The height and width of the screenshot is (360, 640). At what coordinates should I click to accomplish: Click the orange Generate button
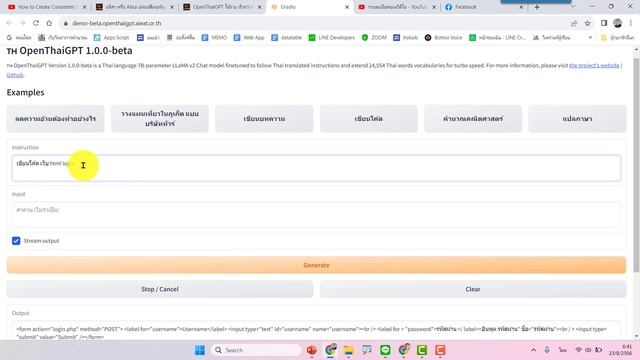click(x=316, y=265)
